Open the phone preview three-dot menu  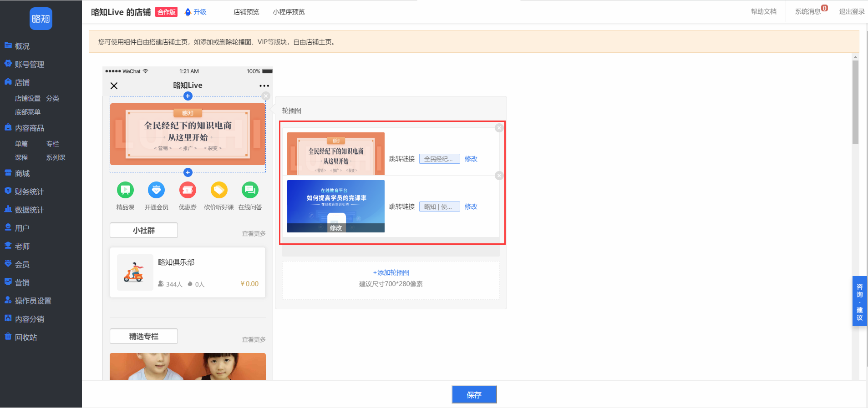click(264, 86)
